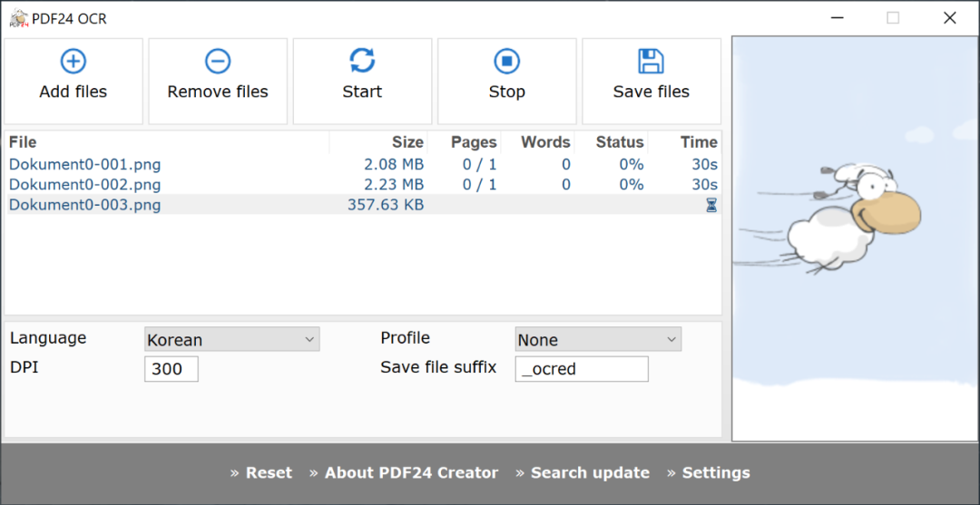980x505 pixels.
Task: Select the Dokument0-002.png row
Action: pos(84,184)
